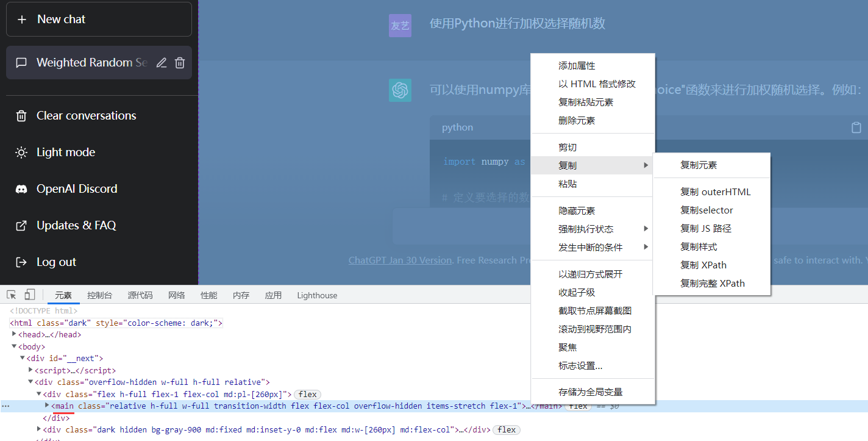Choose 以 HTML 格式修改 menu item
The height and width of the screenshot is (441, 868).
click(x=593, y=84)
